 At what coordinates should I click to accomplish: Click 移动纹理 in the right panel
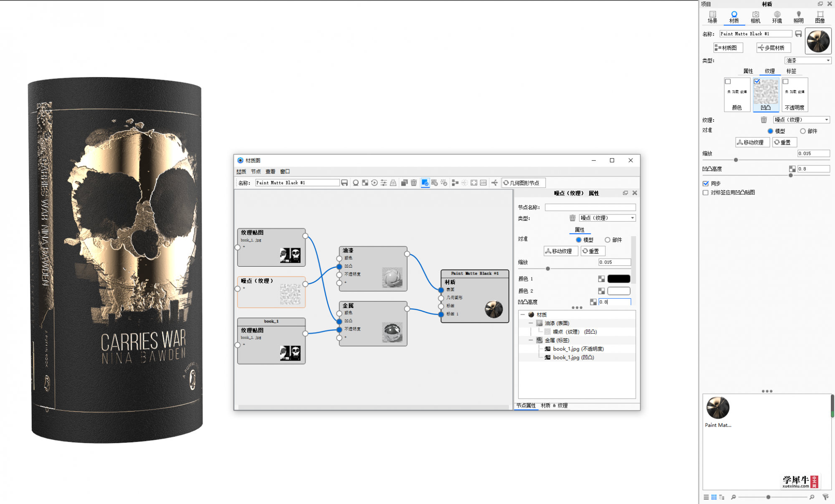tap(752, 142)
